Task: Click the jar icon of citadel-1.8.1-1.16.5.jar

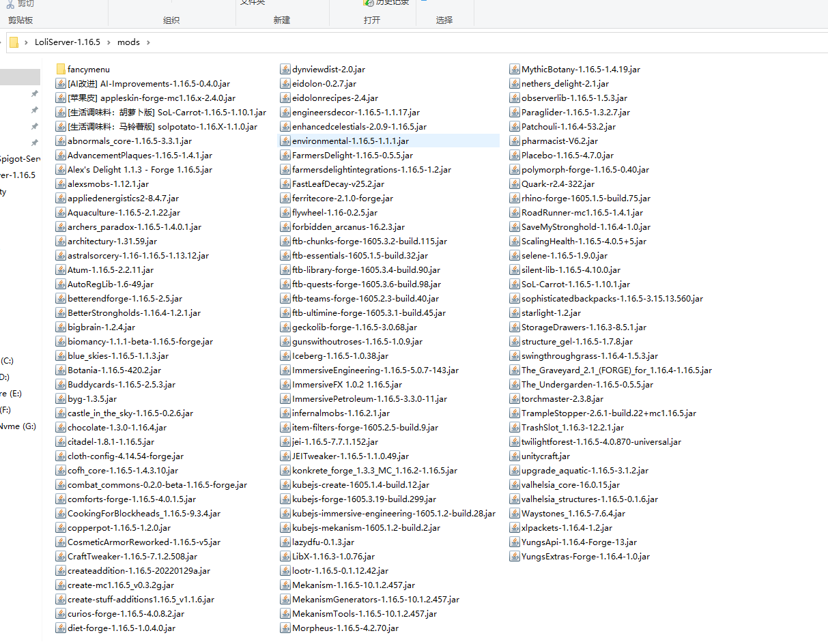Action: point(61,441)
